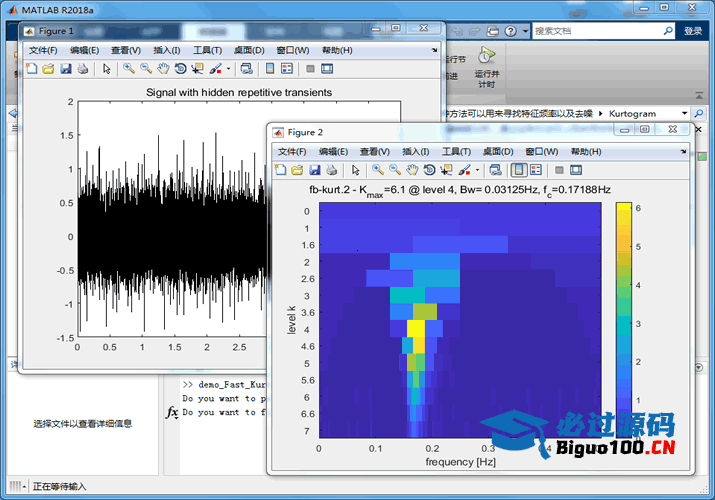Click the Kurtogram folder in address bar
Viewport: 715px width, 500px height.
(x=632, y=113)
